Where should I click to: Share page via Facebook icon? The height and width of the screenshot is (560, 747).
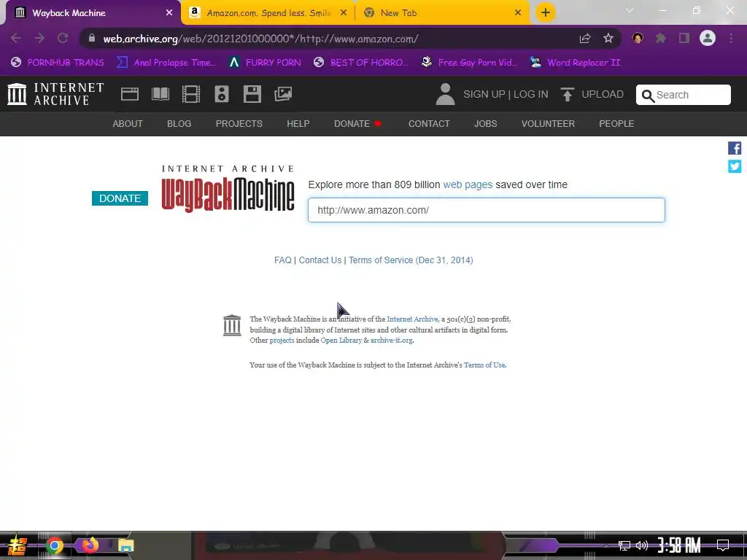point(735,148)
